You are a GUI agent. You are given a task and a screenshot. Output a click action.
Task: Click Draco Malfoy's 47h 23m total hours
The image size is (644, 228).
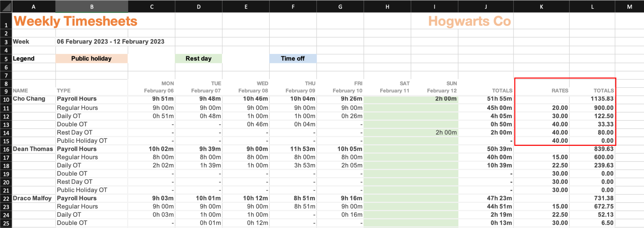499,198
